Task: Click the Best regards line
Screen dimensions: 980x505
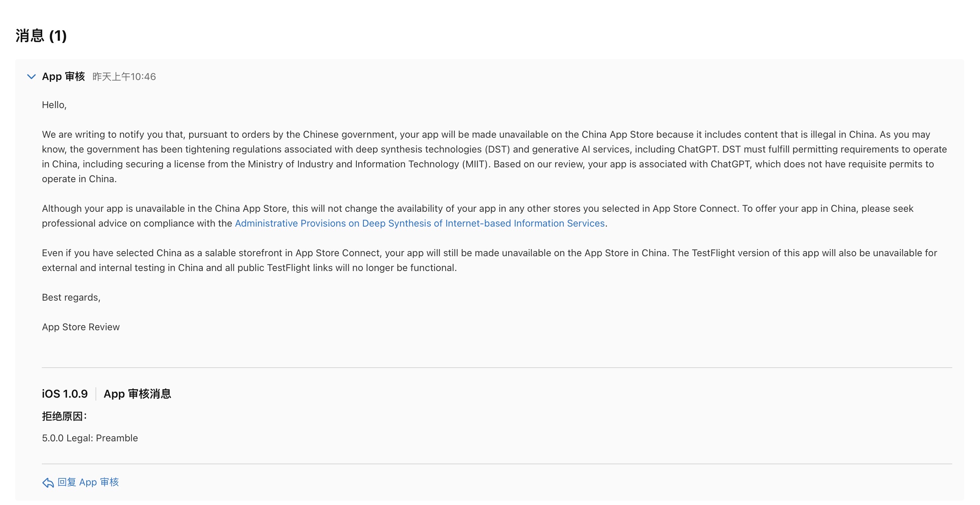Action: (71, 297)
